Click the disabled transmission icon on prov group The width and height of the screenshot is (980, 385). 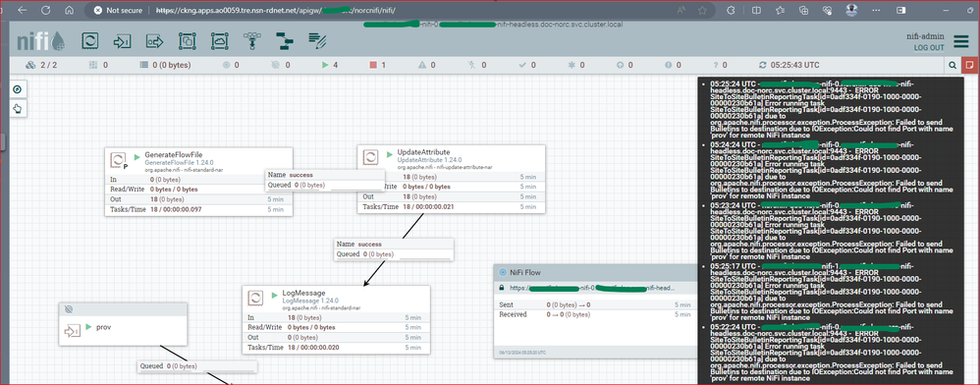[69, 309]
